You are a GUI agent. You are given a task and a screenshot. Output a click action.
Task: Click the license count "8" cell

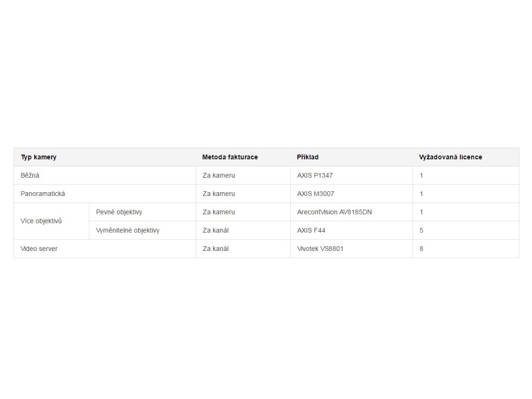tap(421, 249)
